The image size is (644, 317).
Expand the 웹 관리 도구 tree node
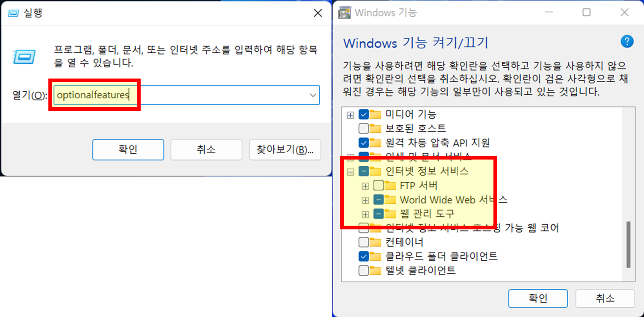365,214
